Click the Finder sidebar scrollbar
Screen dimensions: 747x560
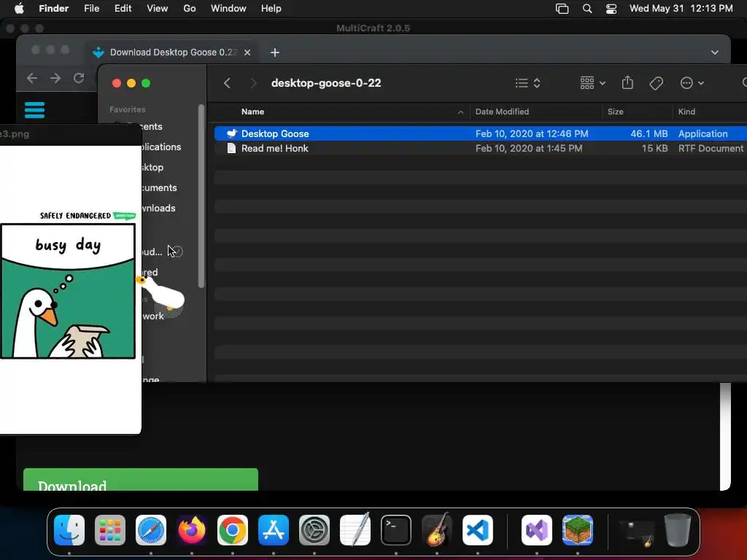pyautogui.click(x=201, y=196)
